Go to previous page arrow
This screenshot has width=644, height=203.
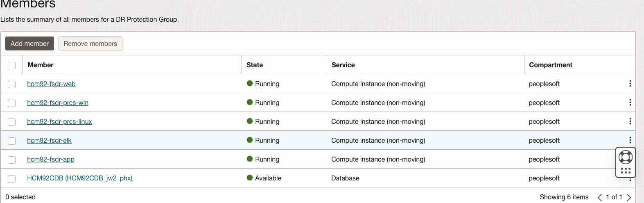point(600,198)
